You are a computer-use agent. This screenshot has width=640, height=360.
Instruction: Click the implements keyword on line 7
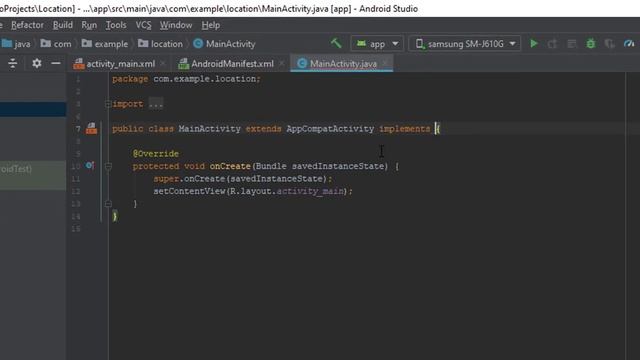(404, 129)
